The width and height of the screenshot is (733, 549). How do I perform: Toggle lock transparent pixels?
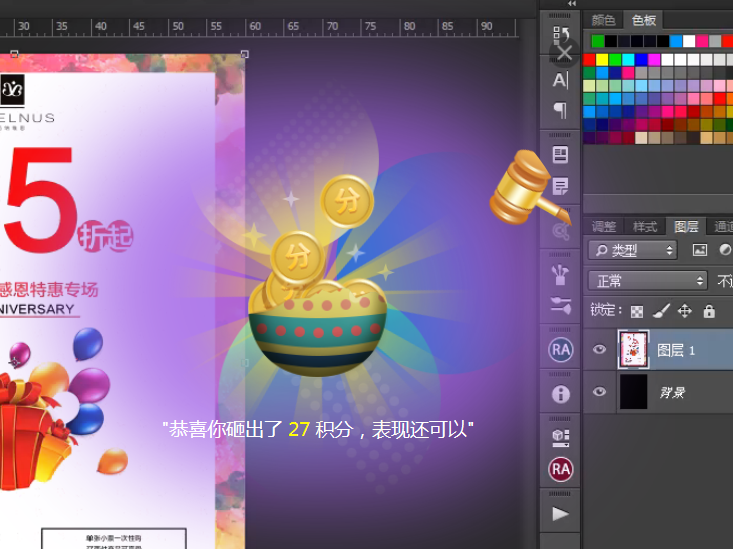pyautogui.click(x=637, y=311)
